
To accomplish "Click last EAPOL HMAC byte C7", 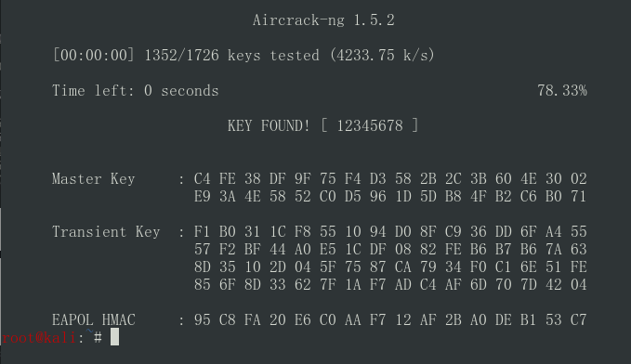I will [578, 320].
